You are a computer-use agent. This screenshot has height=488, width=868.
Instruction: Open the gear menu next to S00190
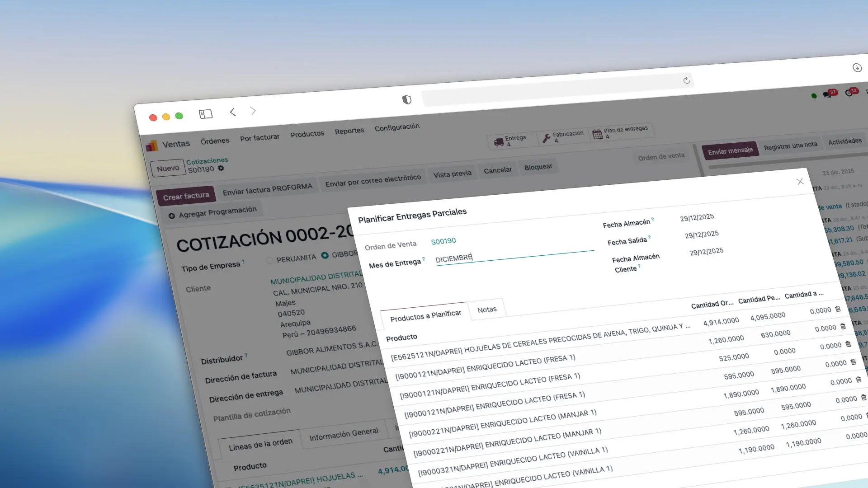[221, 168]
